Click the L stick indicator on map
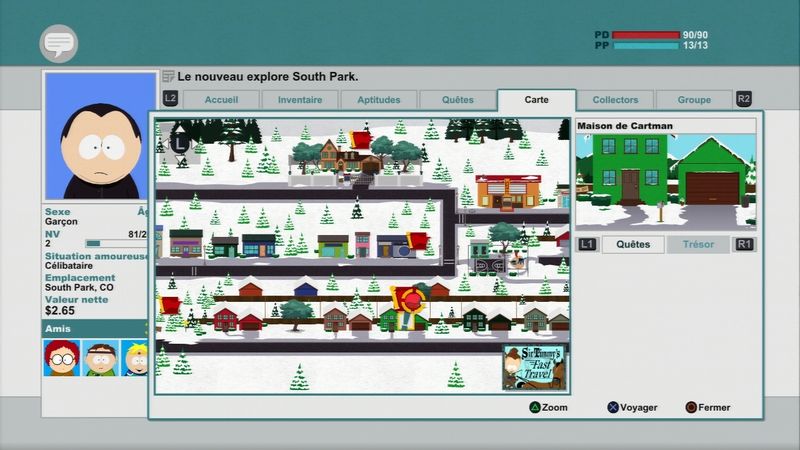The width and height of the screenshot is (800, 450). click(x=179, y=143)
